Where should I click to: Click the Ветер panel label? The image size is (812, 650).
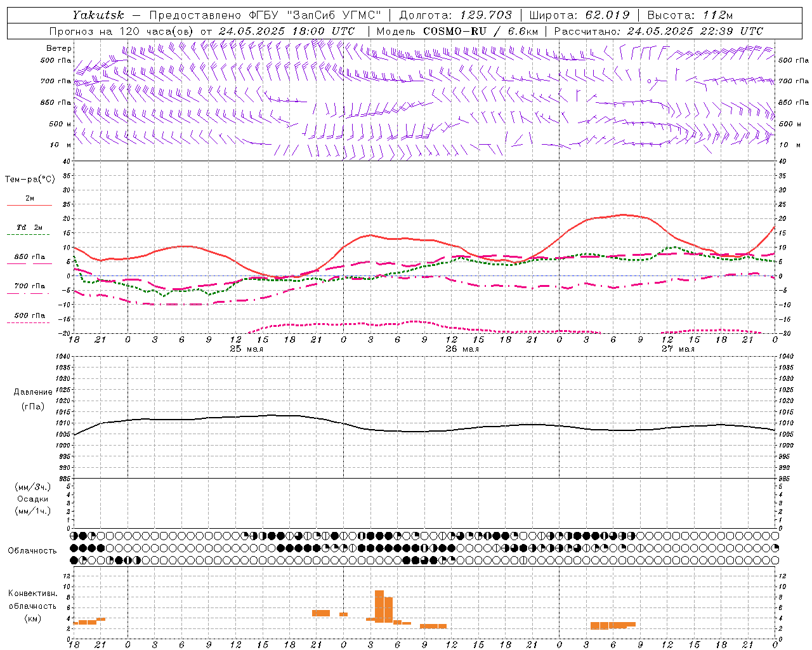[x=59, y=48]
